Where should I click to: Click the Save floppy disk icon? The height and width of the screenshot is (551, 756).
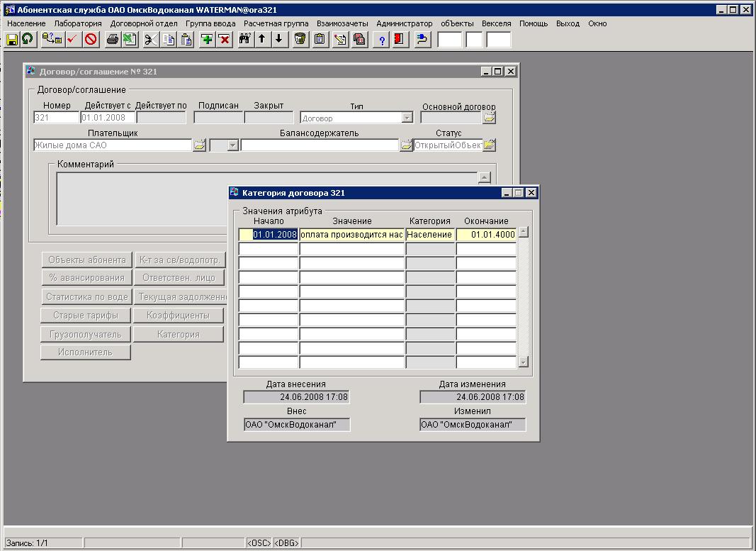(12, 40)
